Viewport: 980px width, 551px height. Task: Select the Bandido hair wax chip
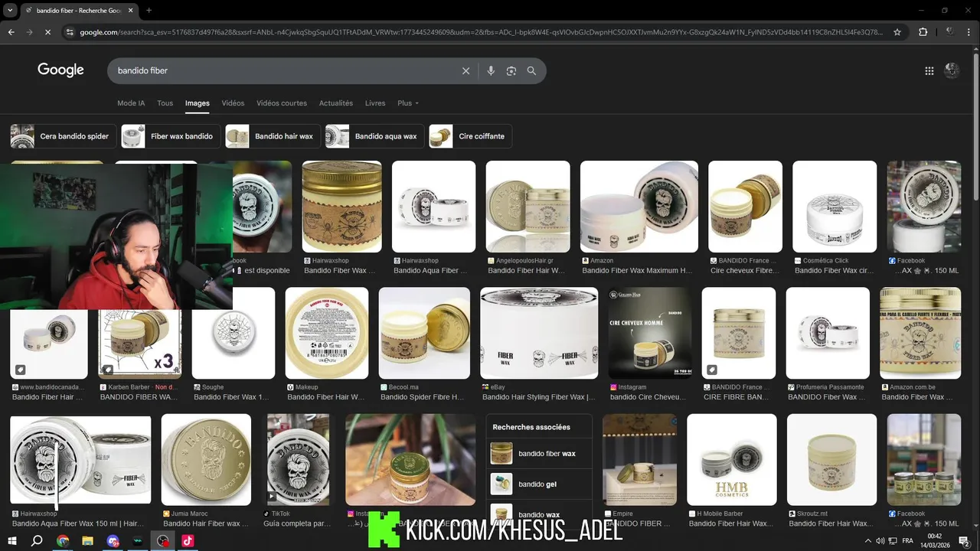click(x=273, y=136)
